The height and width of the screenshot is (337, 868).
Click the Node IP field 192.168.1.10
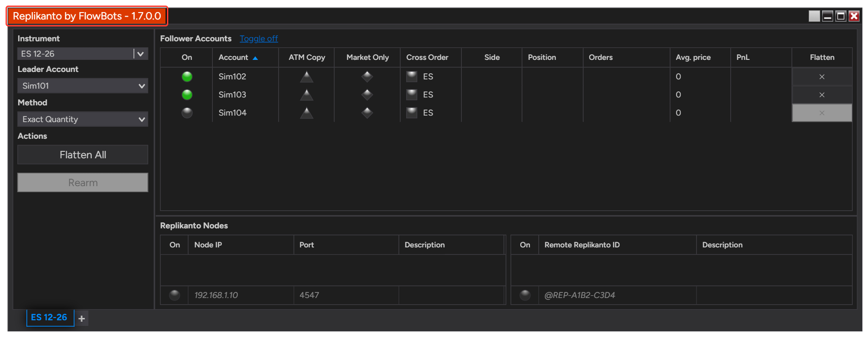pyautogui.click(x=241, y=295)
